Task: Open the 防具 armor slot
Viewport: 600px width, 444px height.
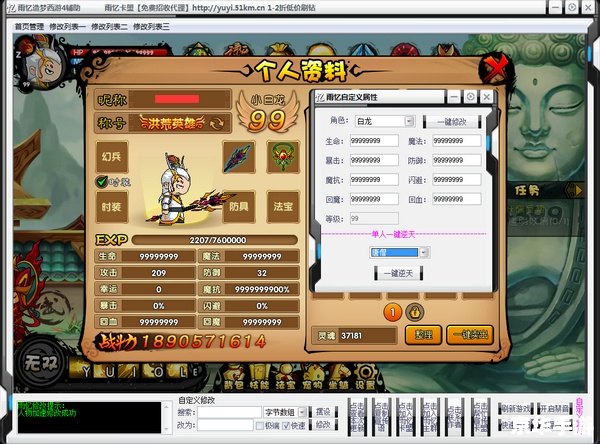Action: [239, 207]
